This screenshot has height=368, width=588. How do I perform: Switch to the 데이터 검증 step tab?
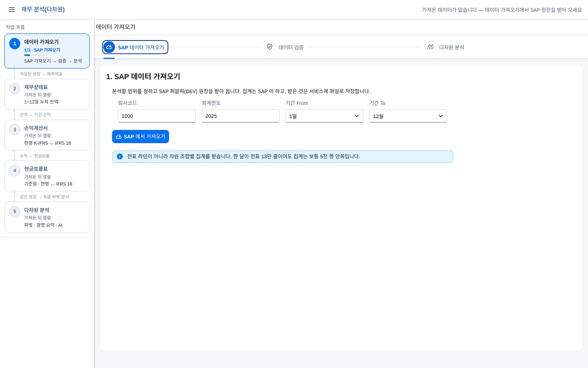284,47
